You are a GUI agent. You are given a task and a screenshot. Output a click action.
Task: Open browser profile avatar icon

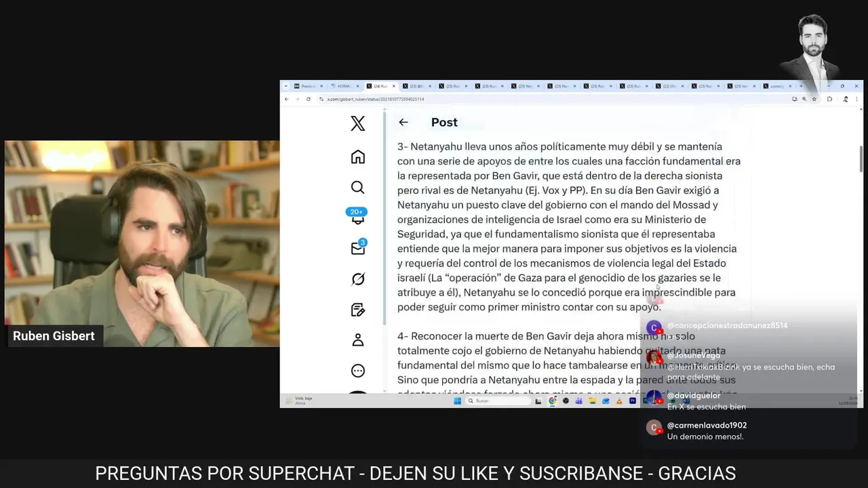click(846, 99)
